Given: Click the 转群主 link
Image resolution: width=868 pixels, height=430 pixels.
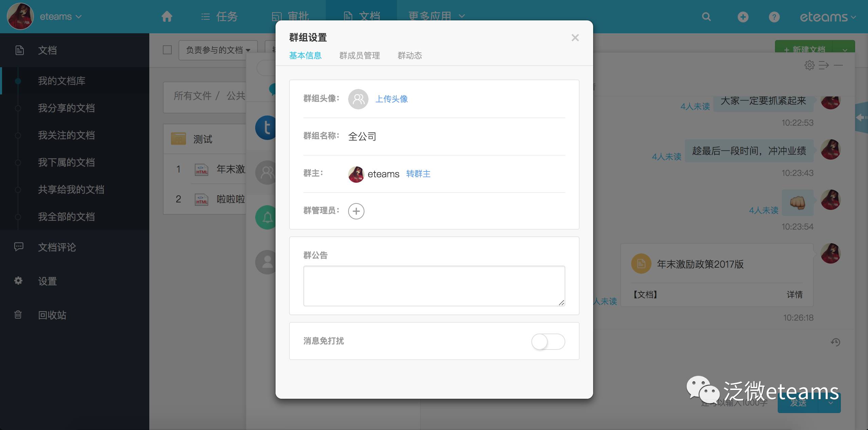Looking at the screenshot, I should click(x=418, y=174).
